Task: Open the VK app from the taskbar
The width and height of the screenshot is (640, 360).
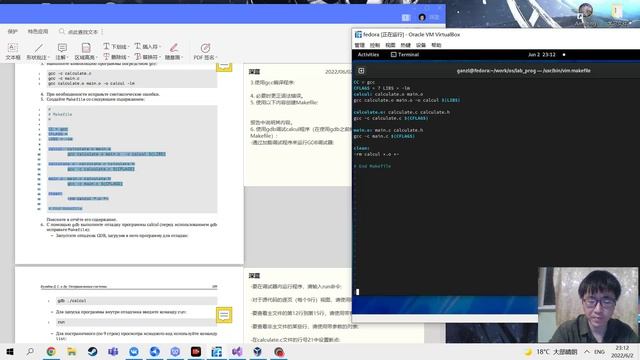Action: coord(134,351)
